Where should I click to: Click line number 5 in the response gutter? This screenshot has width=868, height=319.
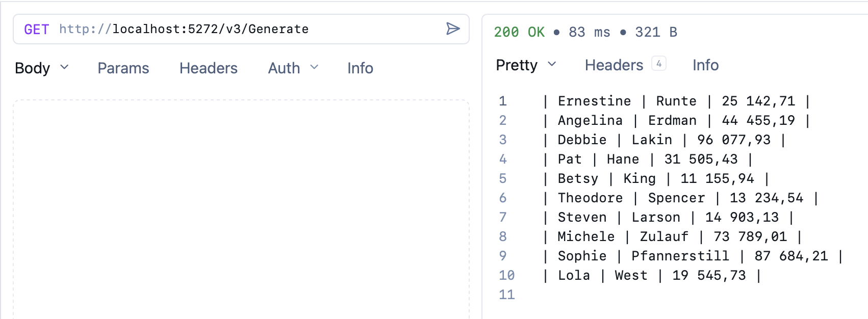(503, 178)
